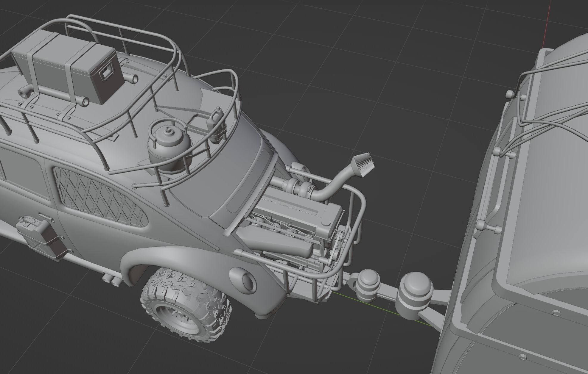Viewport: 588px width, 374px height.
Task: Select the cone air filter on intake pipe
Action: pyautogui.click(x=362, y=164)
